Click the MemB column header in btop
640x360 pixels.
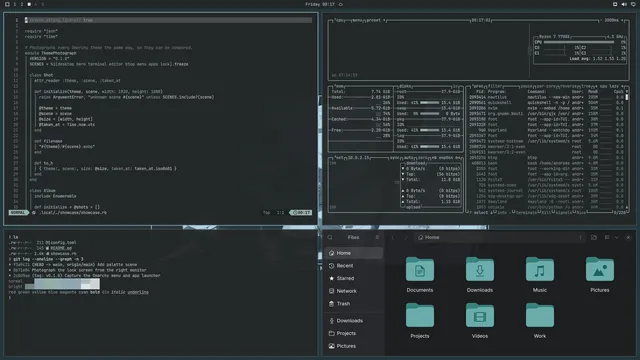593,92
